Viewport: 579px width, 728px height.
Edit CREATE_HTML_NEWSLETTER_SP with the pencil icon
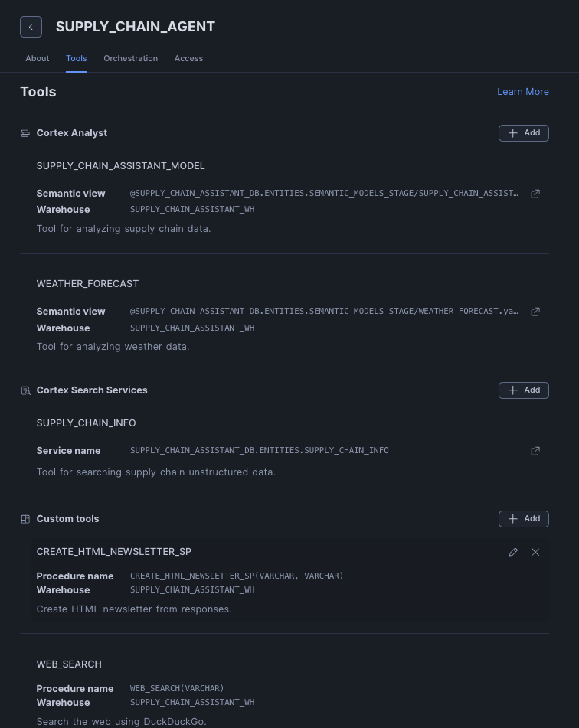coord(513,552)
